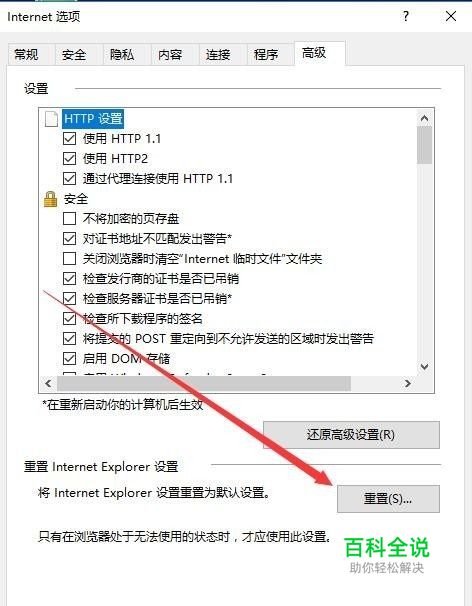Click the scroll up arrow in settings list
This screenshot has height=606, width=472.
pos(424,118)
